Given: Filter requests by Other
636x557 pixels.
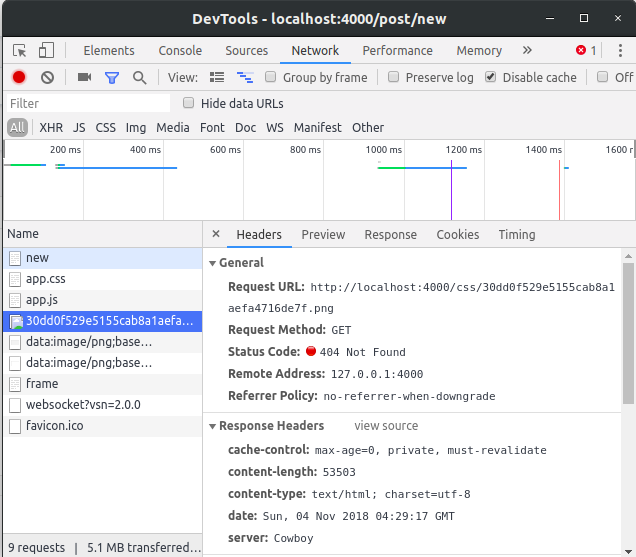Looking at the screenshot, I should click(x=368, y=128).
